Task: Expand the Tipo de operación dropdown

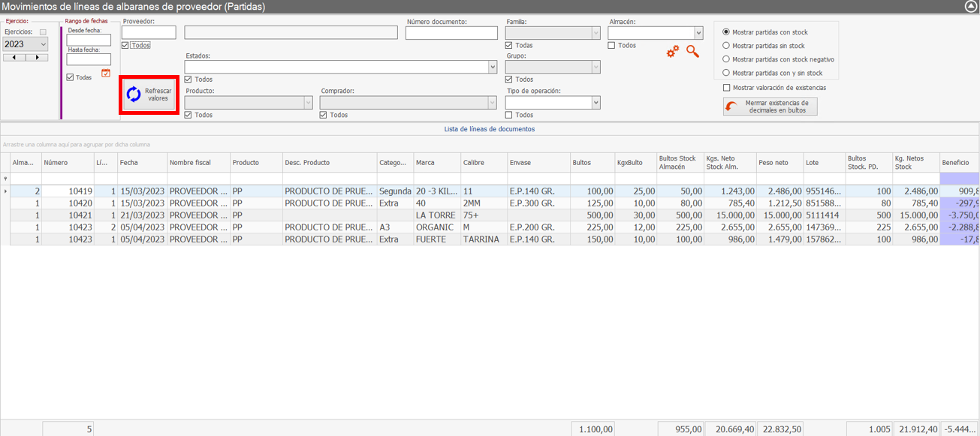Action: pos(596,103)
